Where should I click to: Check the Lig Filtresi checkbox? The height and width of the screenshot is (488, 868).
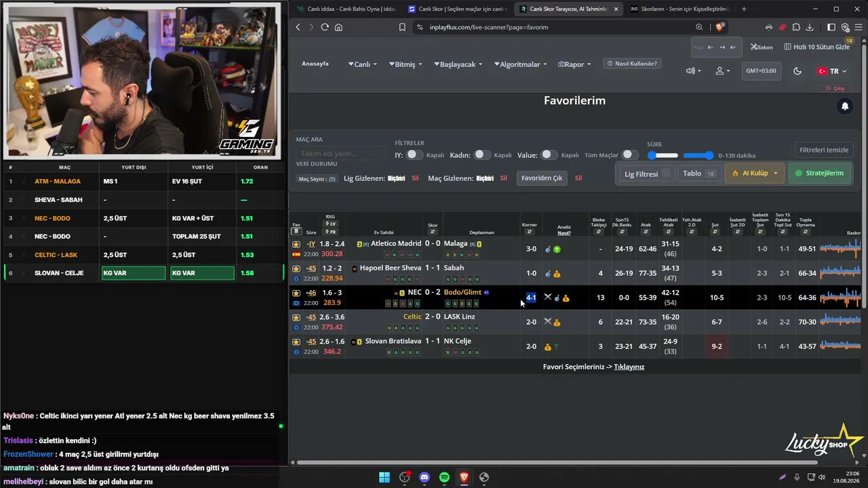click(666, 174)
